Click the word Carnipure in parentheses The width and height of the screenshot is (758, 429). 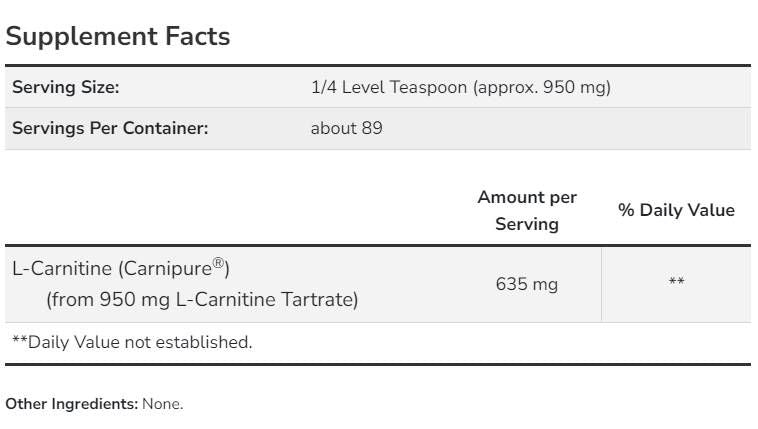pyautogui.click(x=167, y=269)
